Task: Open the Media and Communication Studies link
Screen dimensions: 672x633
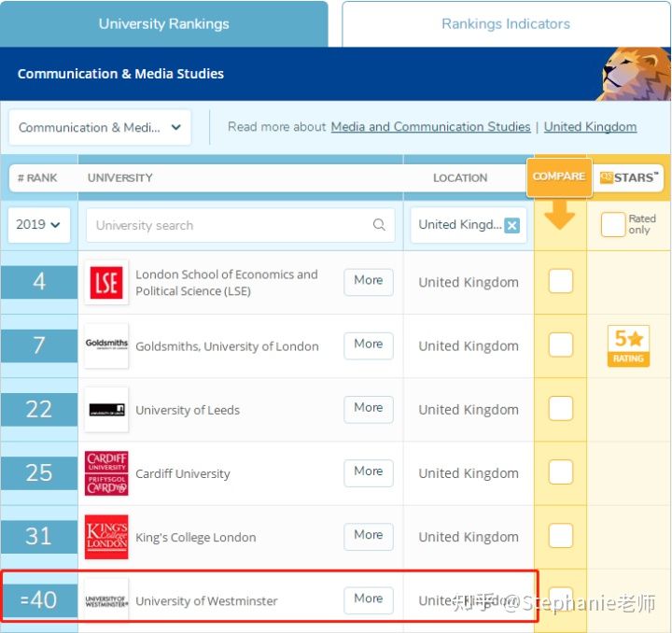Action: click(x=430, y=127)
